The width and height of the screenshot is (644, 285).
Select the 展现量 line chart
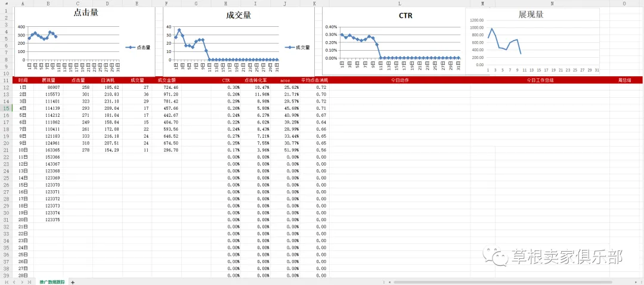coord(532,41)
